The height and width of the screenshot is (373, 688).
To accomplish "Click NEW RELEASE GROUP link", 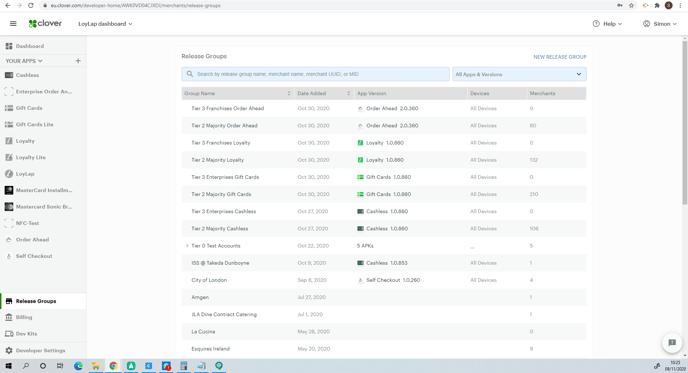I will click(x=559, y=57).
